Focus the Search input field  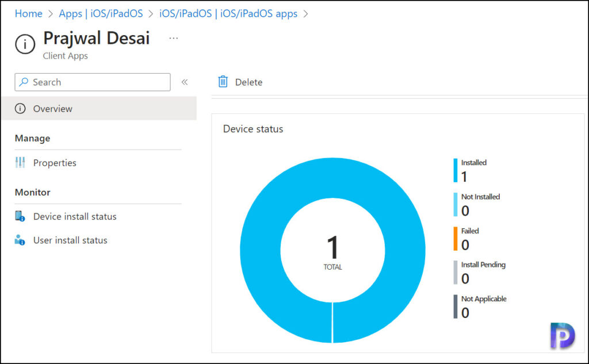click(93, 82)
